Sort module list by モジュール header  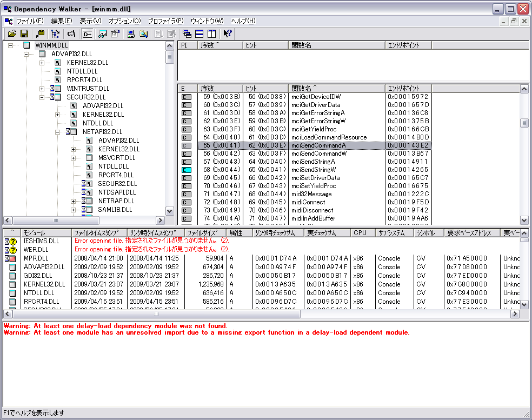pyautogui.click(x=46, y=233)
